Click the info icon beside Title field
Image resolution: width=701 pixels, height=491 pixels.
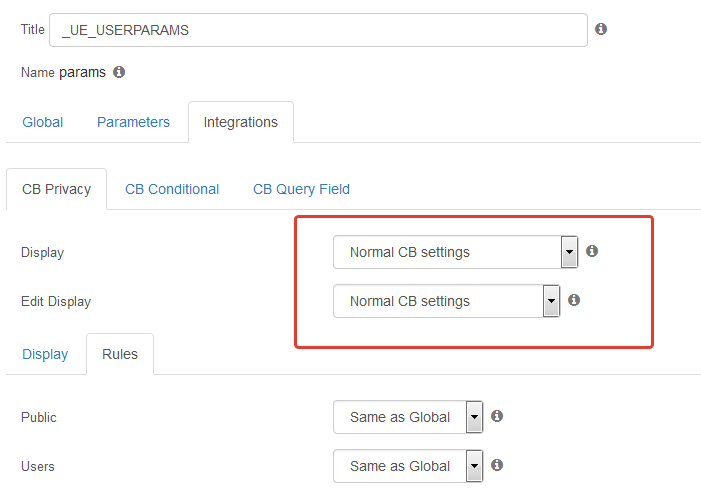[601, 29]
